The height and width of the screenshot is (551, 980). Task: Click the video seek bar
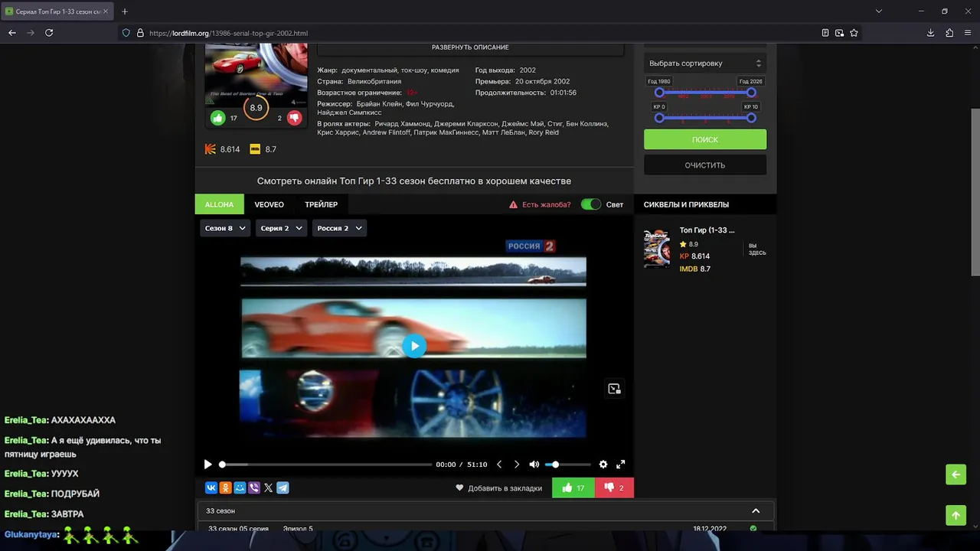(x=325, y=465)
